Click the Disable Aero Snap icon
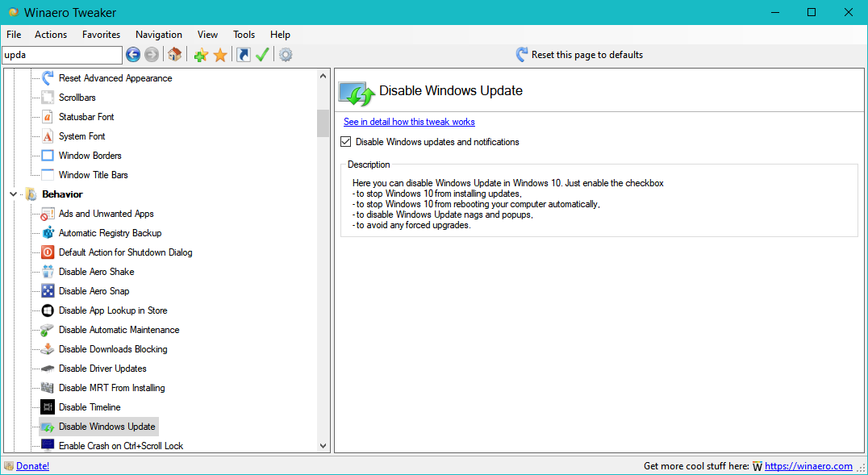This screenshot has height=475, width=868. [x=48, y=291]
